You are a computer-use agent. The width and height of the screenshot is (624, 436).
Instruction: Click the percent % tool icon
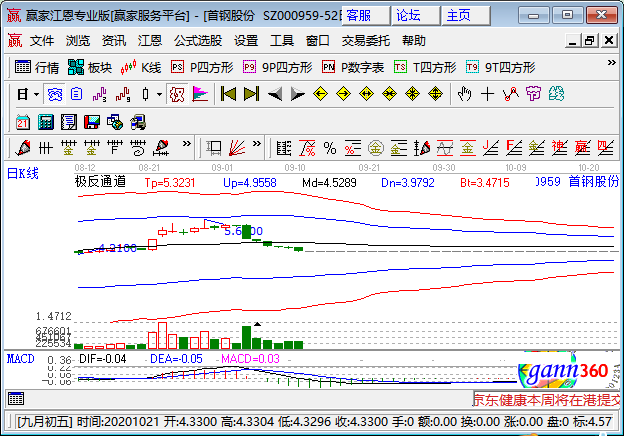pos(330,148)
